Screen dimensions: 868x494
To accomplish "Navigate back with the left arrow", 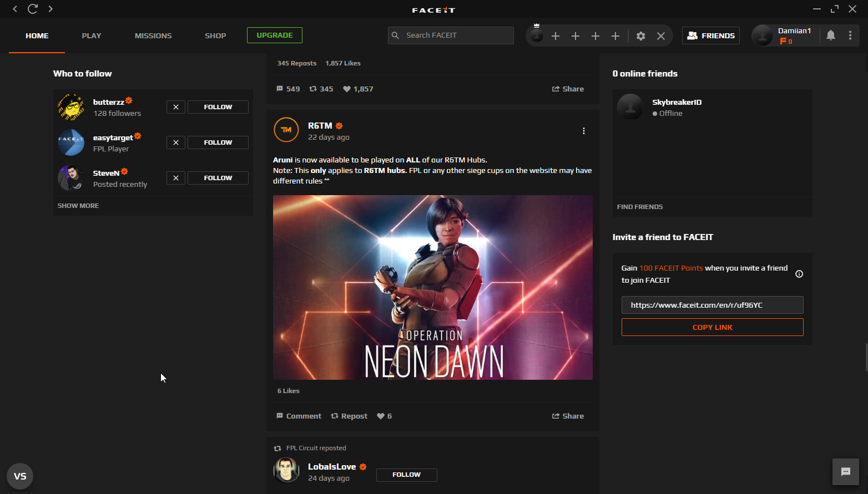I will coord(15,9).
